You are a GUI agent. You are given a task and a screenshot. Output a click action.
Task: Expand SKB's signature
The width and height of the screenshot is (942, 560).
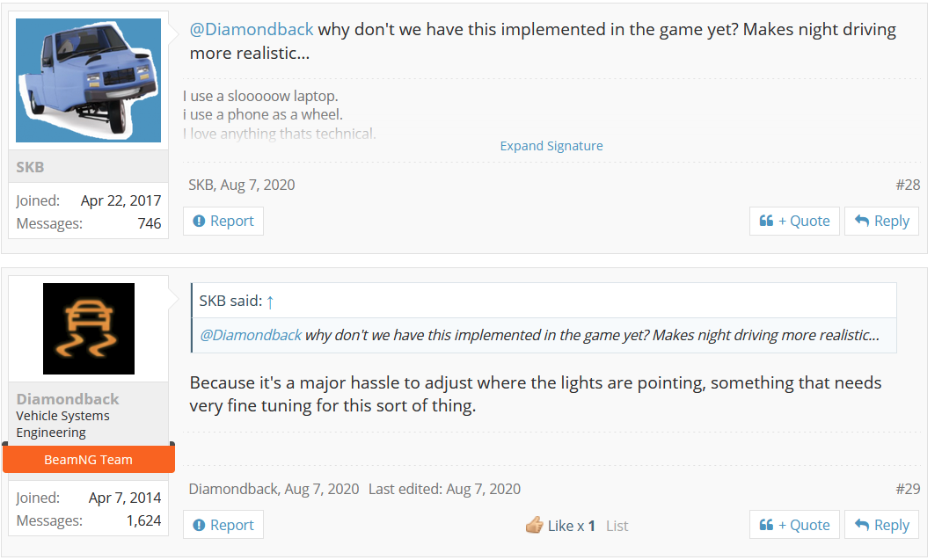pyautogui.click(x=551, y=146)
